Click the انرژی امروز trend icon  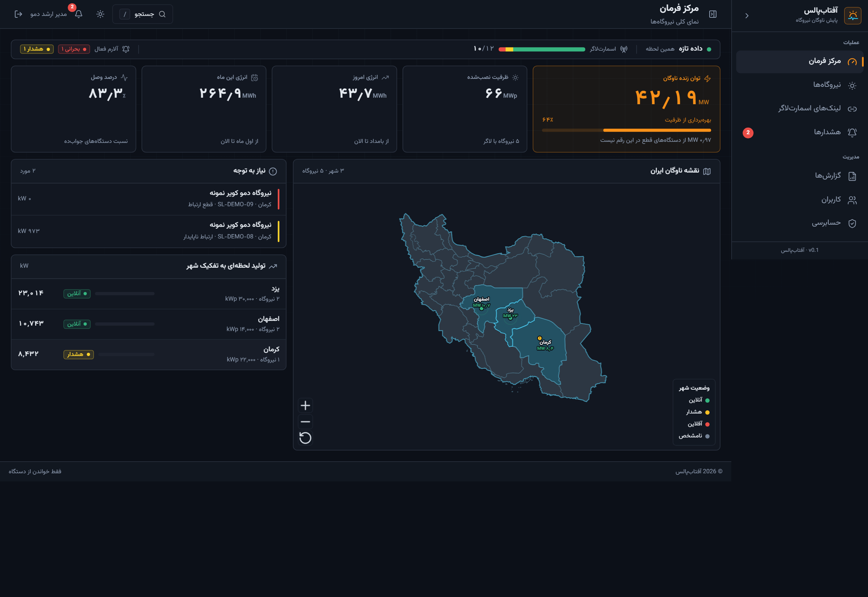click(x=385, y=77)
